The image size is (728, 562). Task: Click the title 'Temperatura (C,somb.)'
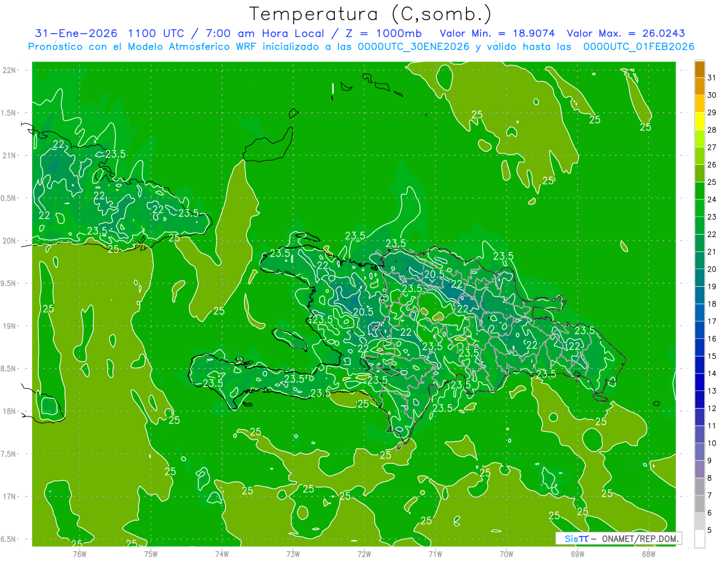(370, 13)
